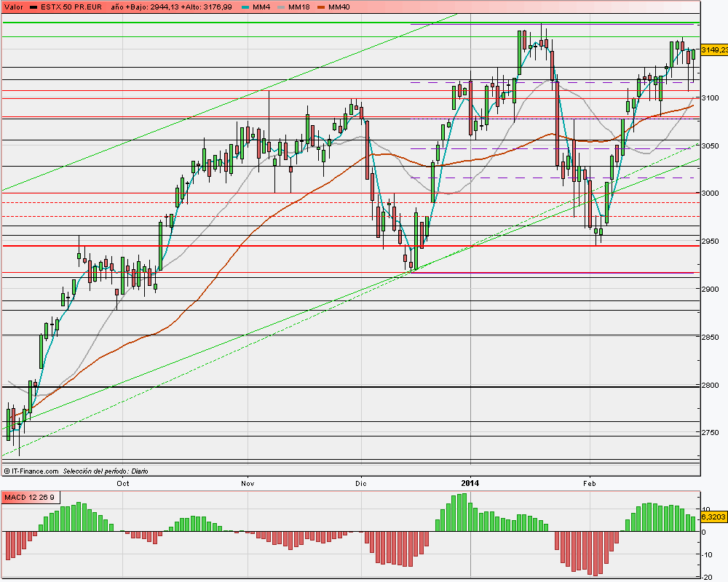
Task: Select the MM4 moving average label
Action: pos(261,7)
